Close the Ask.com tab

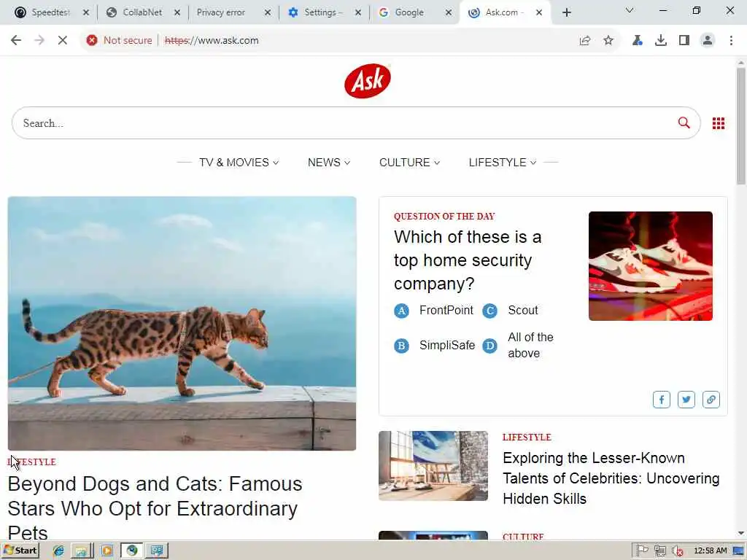[x=539, y=13]
